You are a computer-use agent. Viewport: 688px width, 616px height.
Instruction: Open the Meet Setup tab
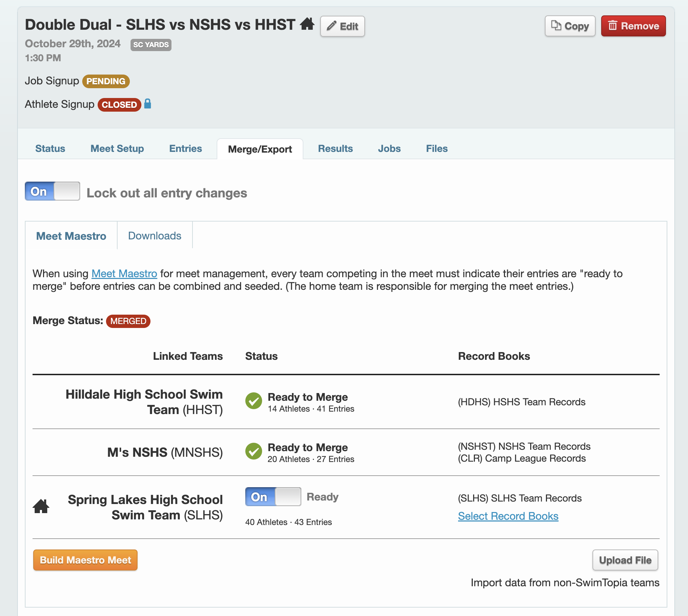click(117, 148)
